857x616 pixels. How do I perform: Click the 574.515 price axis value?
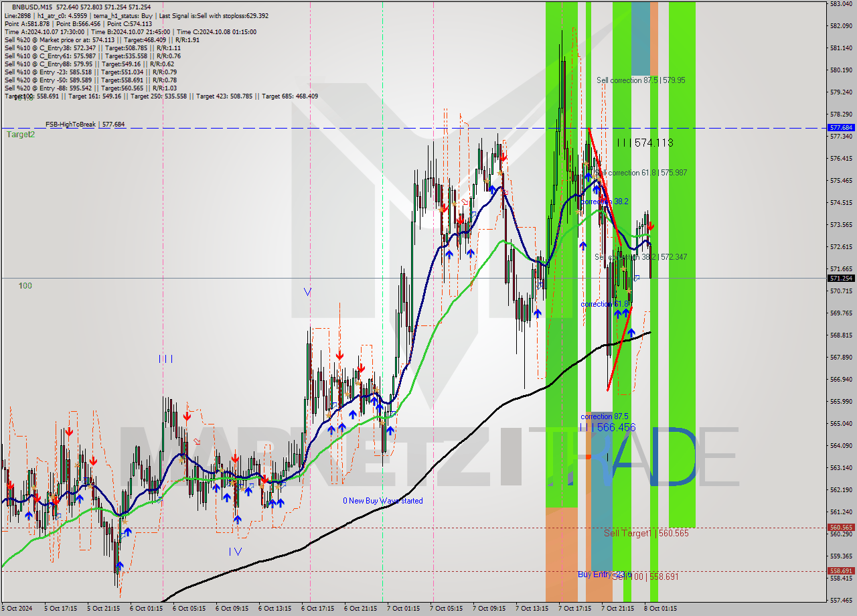click(x=841, y=202)
